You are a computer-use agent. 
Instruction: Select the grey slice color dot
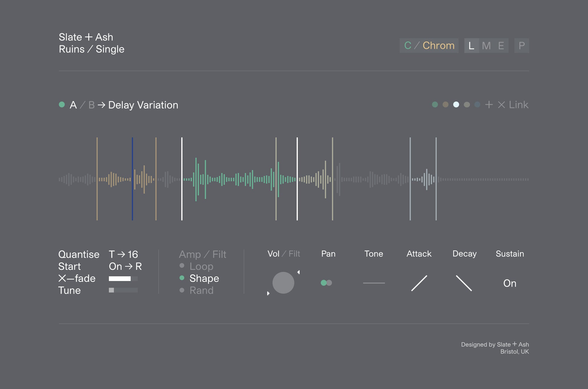467,104
